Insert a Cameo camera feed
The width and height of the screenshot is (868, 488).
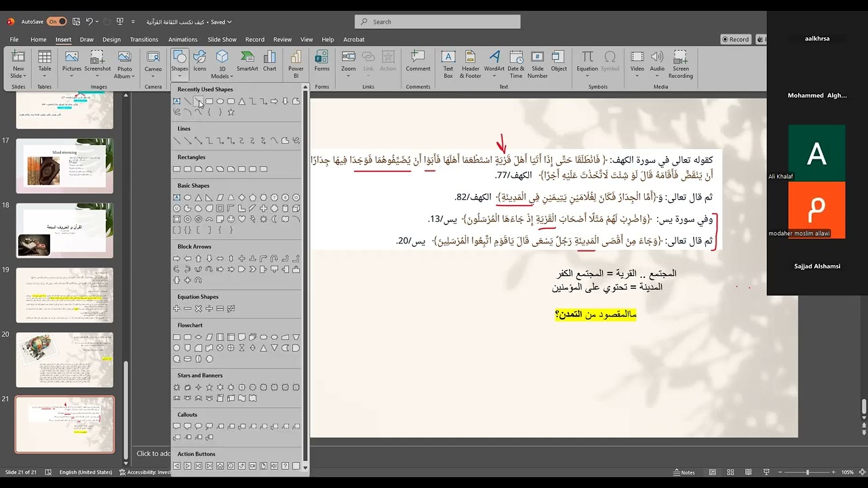[x=153, y=64]
